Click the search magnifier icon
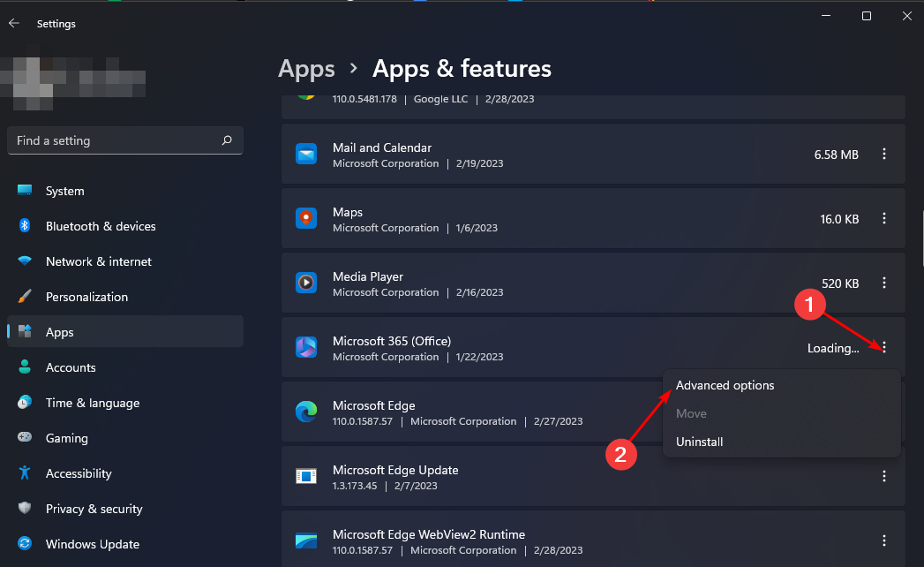The height and width of the screenshot is (567, 924). (227, 140)
